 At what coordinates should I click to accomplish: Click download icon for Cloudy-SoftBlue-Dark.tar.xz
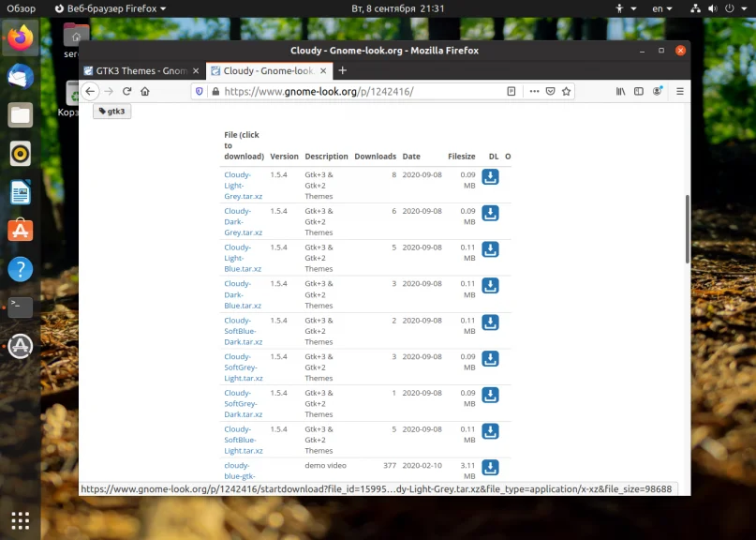pyautogui.click(x=490, y=322)
